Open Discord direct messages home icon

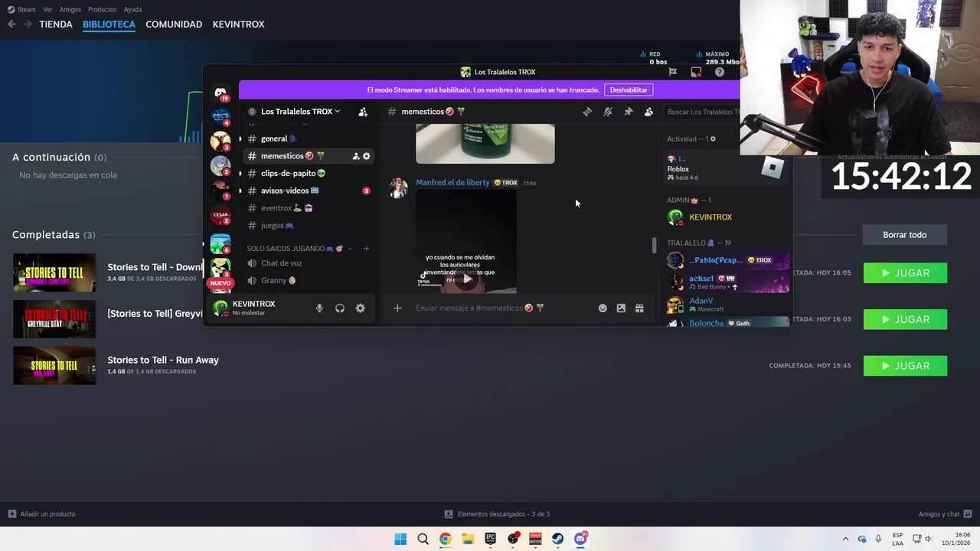click(220, 93)
